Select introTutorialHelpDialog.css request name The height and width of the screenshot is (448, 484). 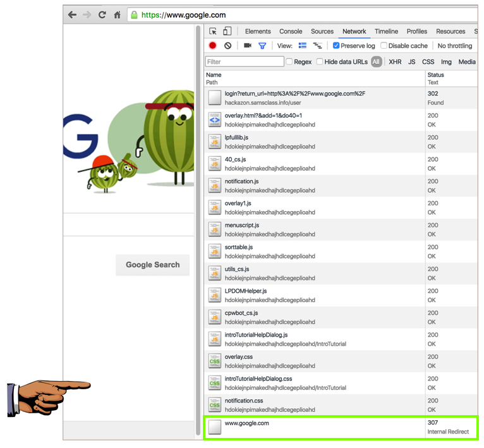coord(258,379)
